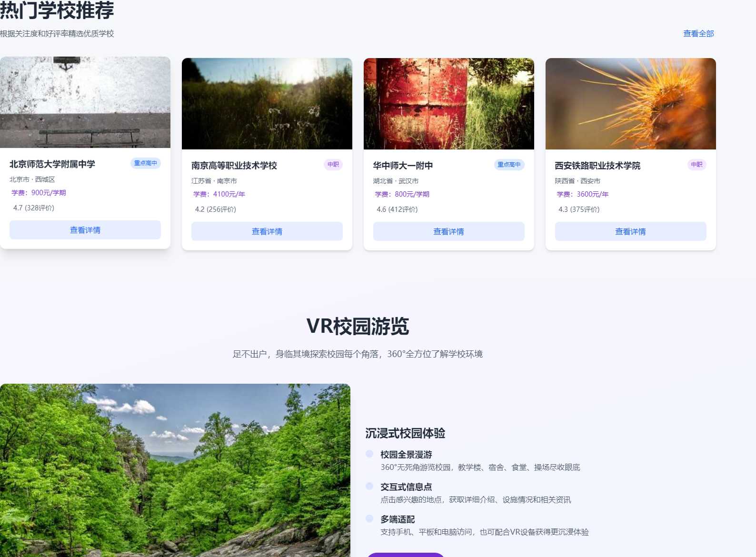Click the tuition text 学费：900元/学期
The width and height of the screenshot is (756, 557).
(x=39, y=193)
